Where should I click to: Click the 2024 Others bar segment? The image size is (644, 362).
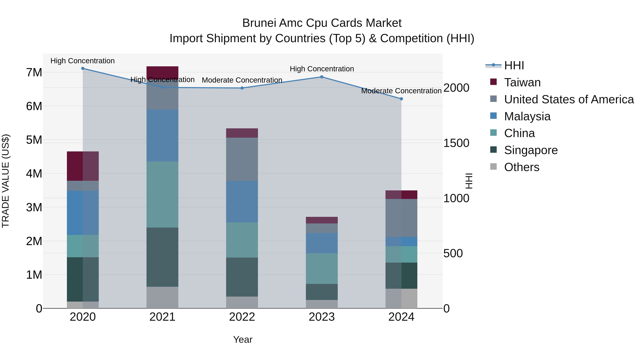401,299
